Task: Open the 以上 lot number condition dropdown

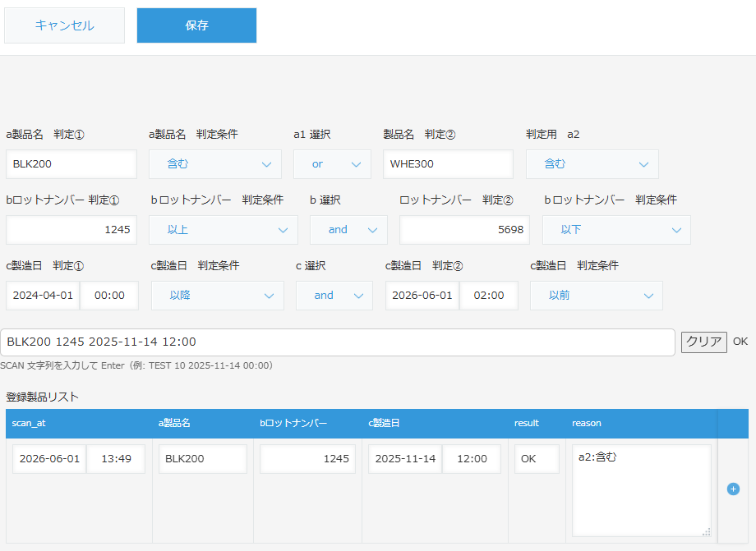Action: click(x=224, y=230)
